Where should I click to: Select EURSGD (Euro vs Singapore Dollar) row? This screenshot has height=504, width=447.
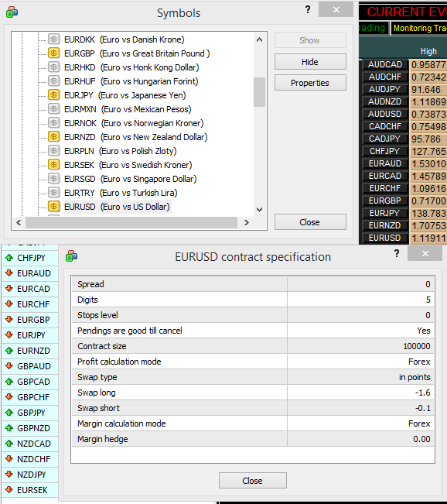(131, 179)
